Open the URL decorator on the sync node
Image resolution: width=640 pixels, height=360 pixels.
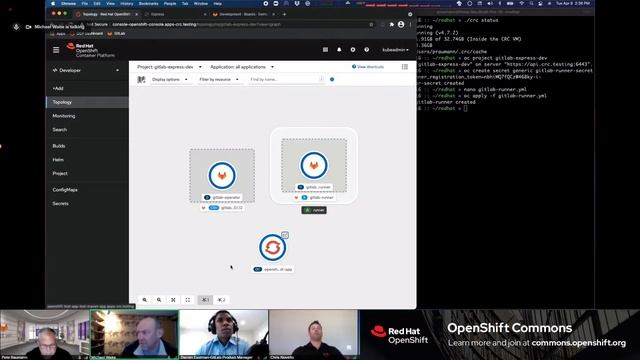pos(285,235)
